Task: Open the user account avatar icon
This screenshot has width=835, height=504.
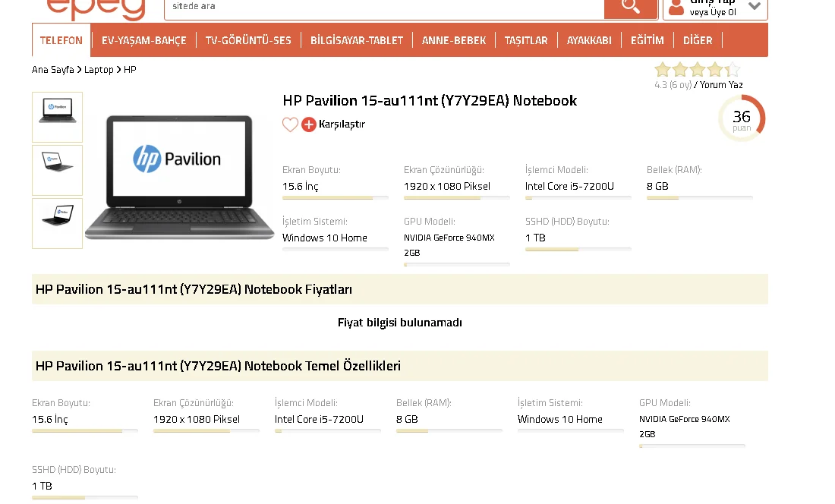Action: [x=676, y=8]
